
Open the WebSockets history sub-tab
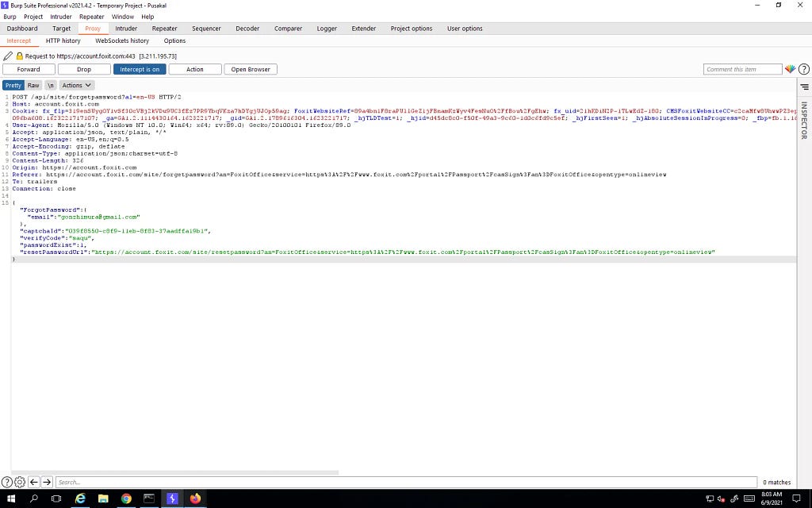(122, 40)
